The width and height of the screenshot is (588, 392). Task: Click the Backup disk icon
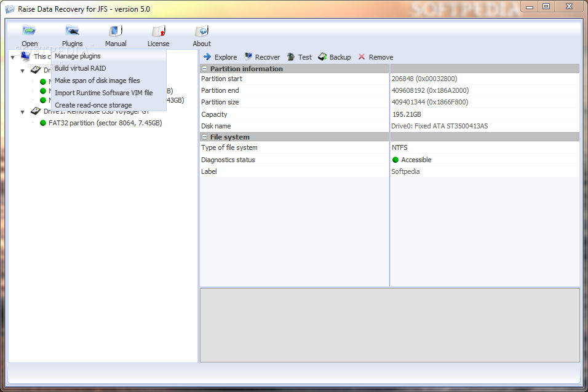pos(322,57)
